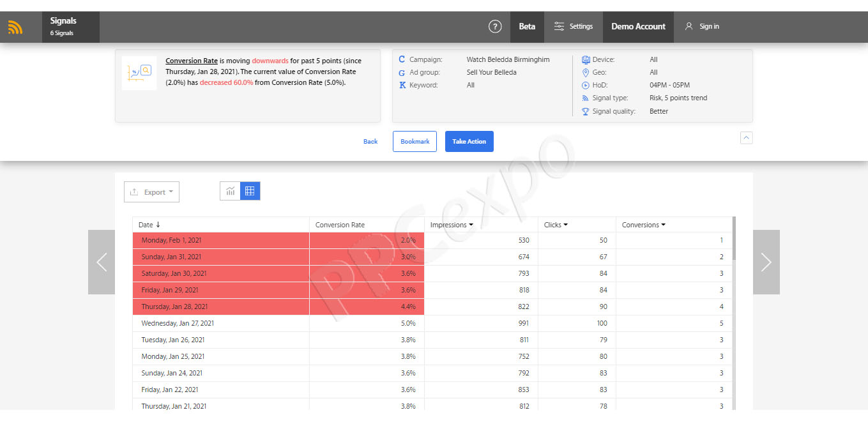Click the Take Action button
The image size is (868, 424).
469,141
